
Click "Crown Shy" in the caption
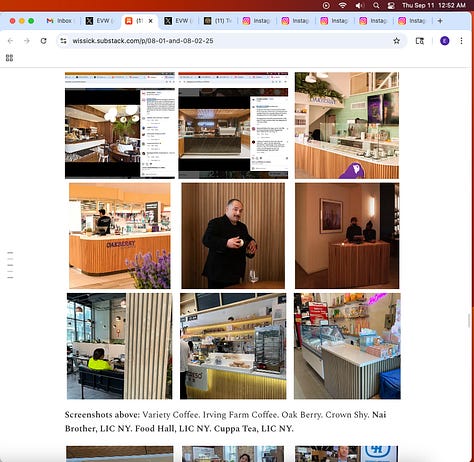[347, 415]
